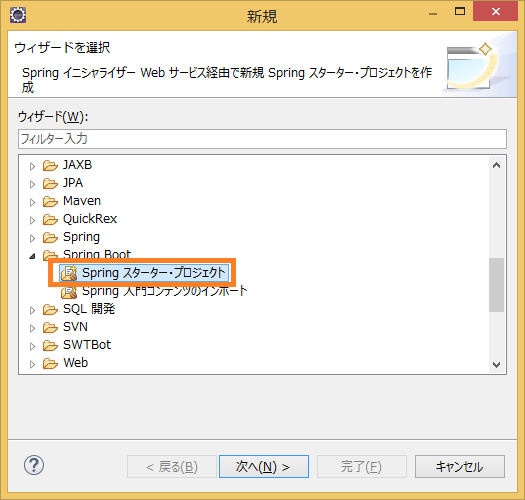Screen dimensions: 525x500
Task: Select the Spring folder item
Action: coord(81,237)
